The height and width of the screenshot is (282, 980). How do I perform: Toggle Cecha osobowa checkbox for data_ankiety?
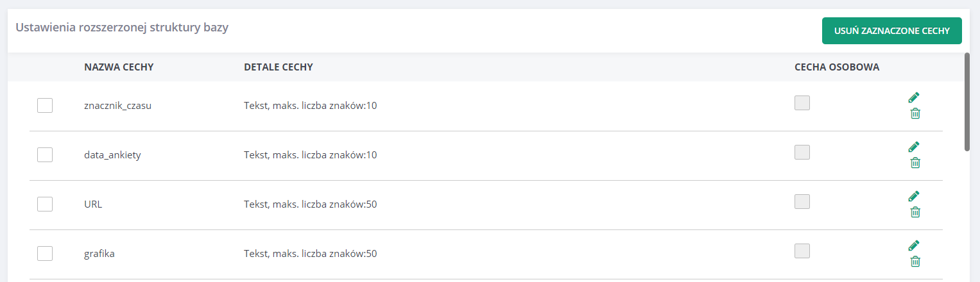pyautogui.click(x=802, y=153)
